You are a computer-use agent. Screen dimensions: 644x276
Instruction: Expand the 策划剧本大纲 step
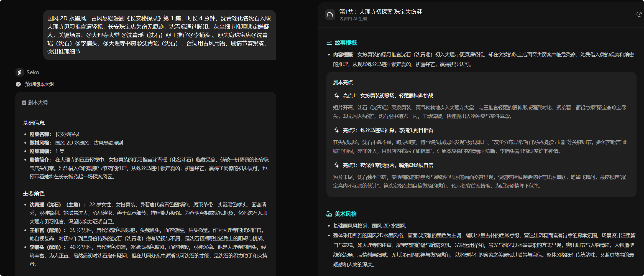point(40,84)
